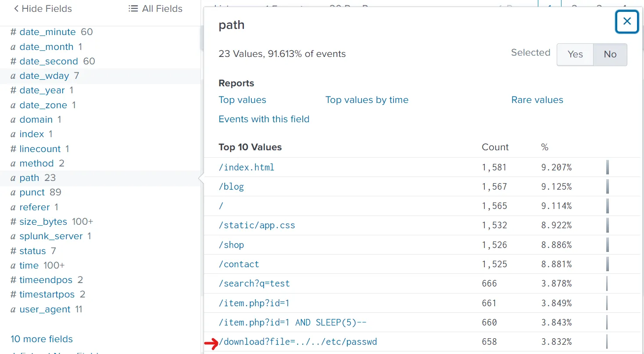
Task: Open timeendpos field in sidebar
Action: 46,280
